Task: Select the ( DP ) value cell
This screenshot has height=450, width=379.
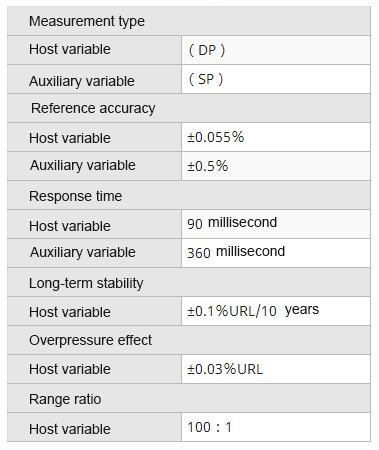Action: 276,50
